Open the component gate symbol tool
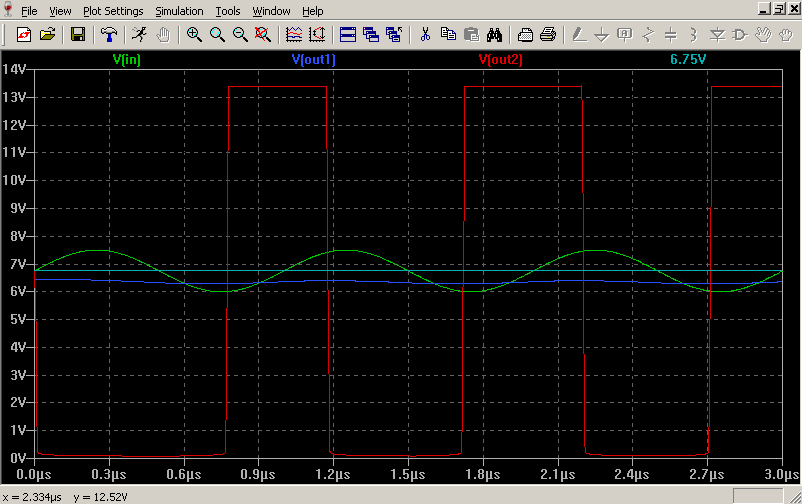802x504 pixels. click(x=740, y=35)
